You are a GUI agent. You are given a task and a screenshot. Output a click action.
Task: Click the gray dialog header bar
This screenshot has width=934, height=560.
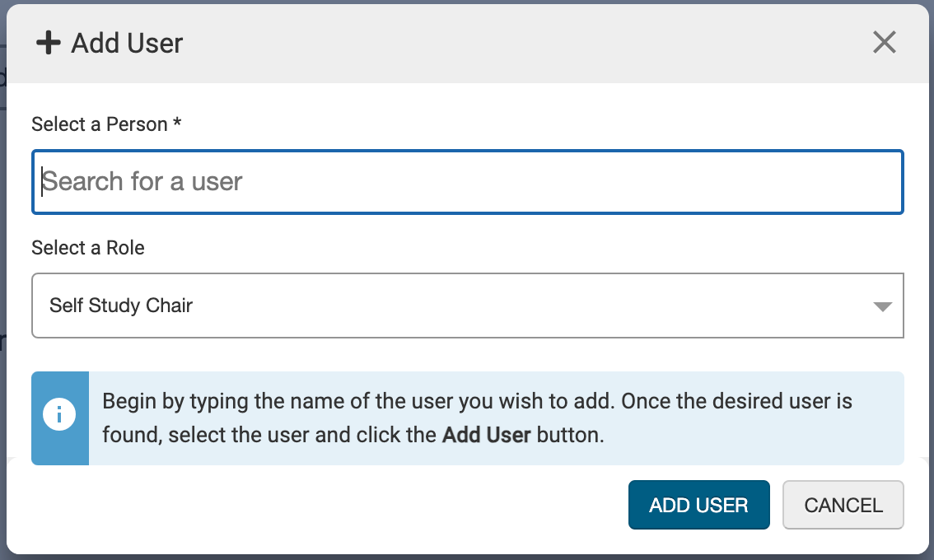coord(494,43)
